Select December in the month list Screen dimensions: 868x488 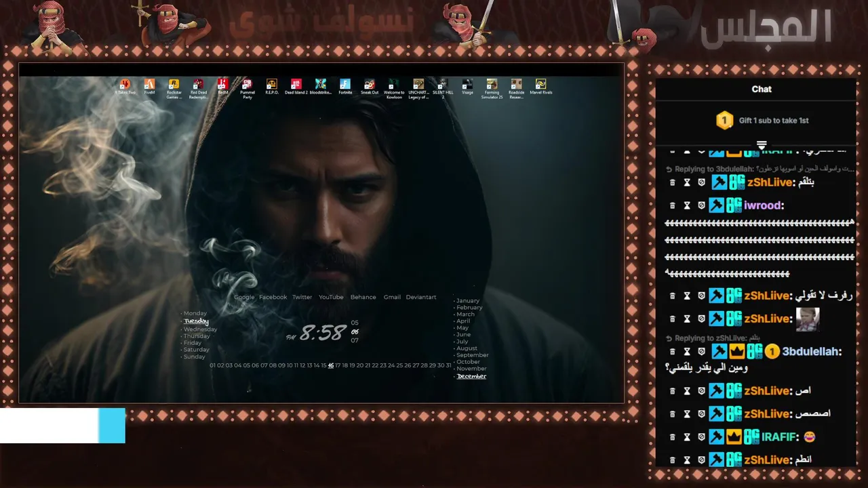tap(471, 376)
